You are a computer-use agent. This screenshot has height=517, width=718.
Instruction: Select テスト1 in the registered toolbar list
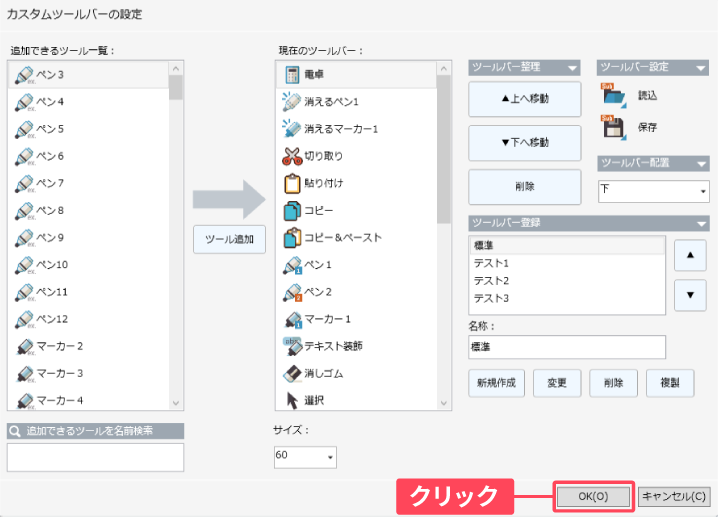[567, 263]
